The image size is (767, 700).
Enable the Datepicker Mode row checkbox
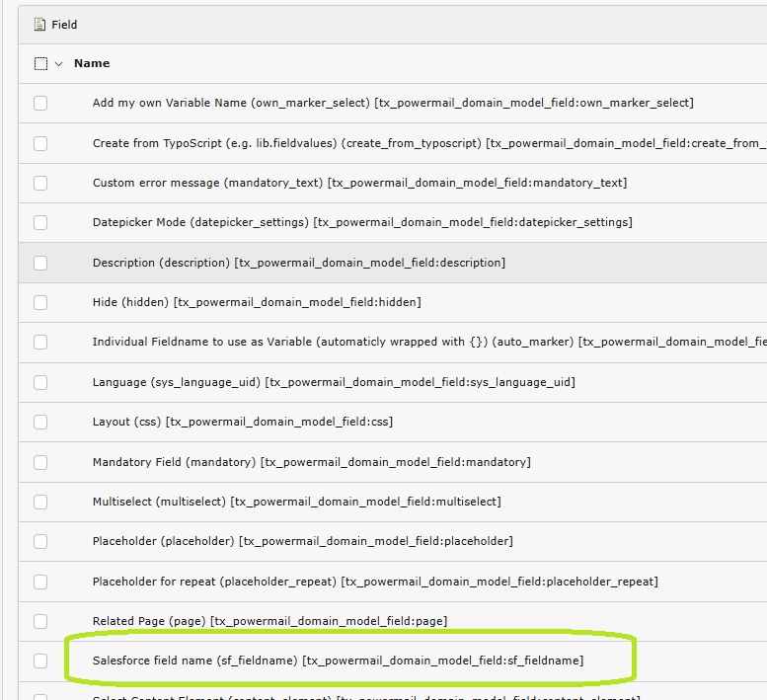[40, 222]
